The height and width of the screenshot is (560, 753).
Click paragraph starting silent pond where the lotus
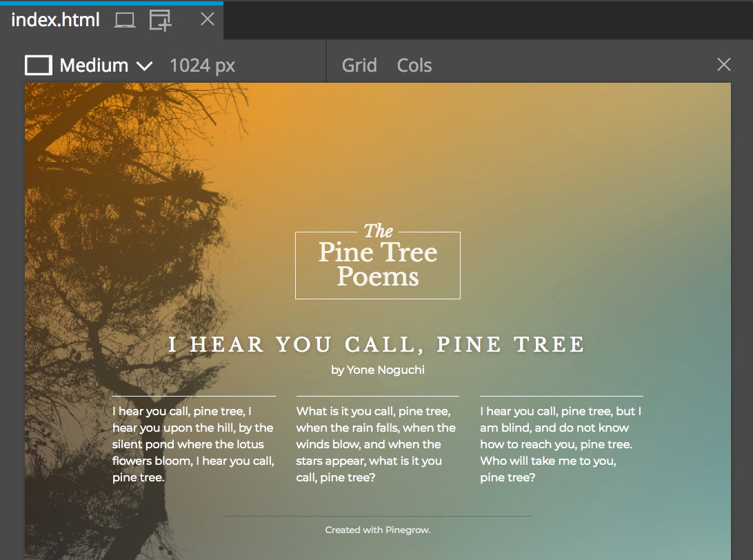pyautogui.click(x=194, y=444)
